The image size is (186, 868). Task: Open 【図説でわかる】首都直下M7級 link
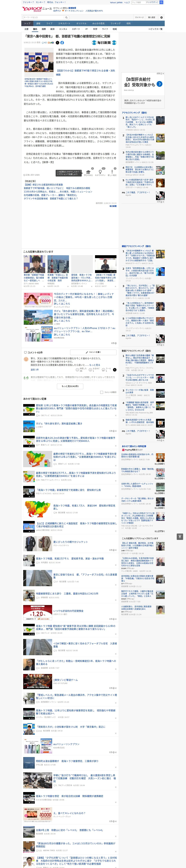point(85,72)
